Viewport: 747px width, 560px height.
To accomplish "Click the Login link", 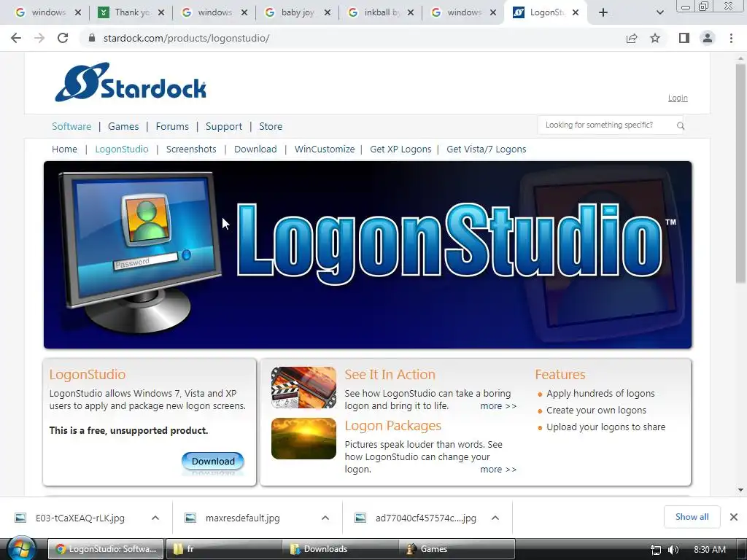I will tap(678, 98).
